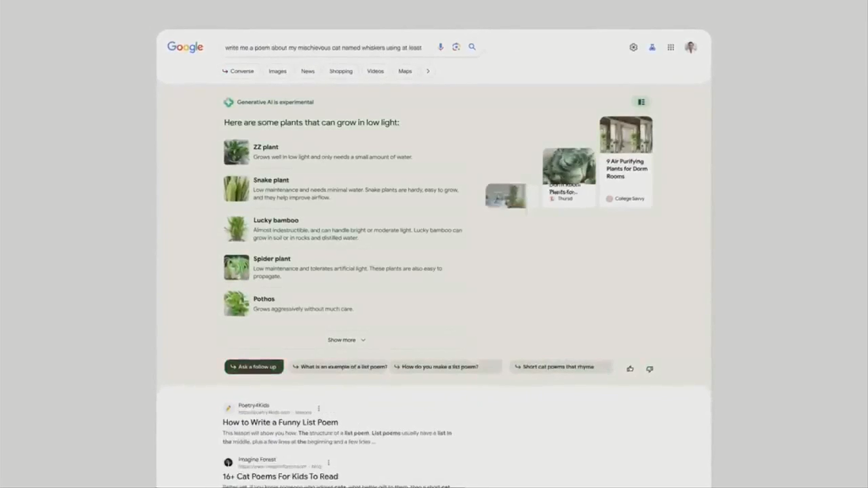Open quick settings via the gear icon
The height and width of the screenshot is (488, 868).
pos(633,47)
